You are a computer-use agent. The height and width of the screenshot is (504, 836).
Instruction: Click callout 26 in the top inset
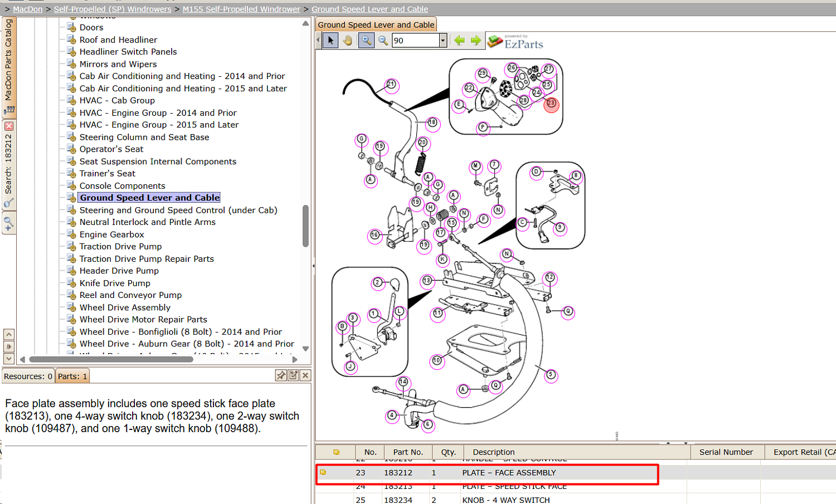click(x=512, y=68)
